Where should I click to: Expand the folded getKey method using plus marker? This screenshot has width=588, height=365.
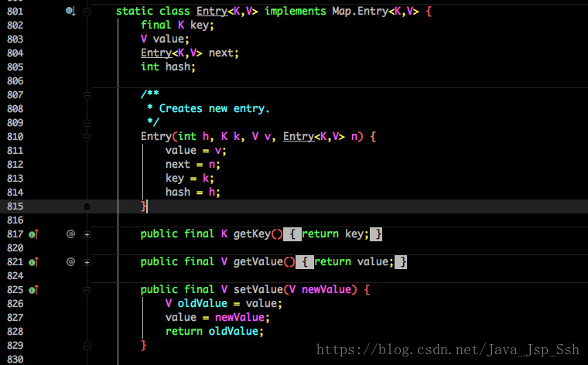point(87,234)
